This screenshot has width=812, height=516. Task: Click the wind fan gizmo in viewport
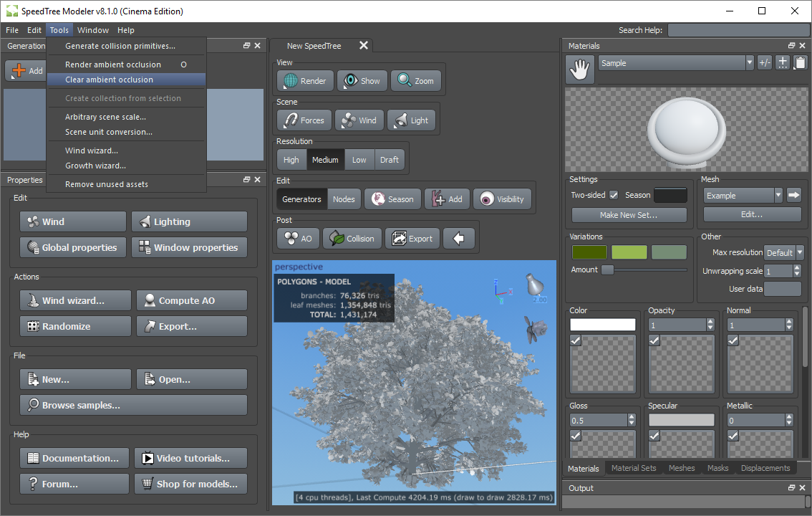(535, 330)
